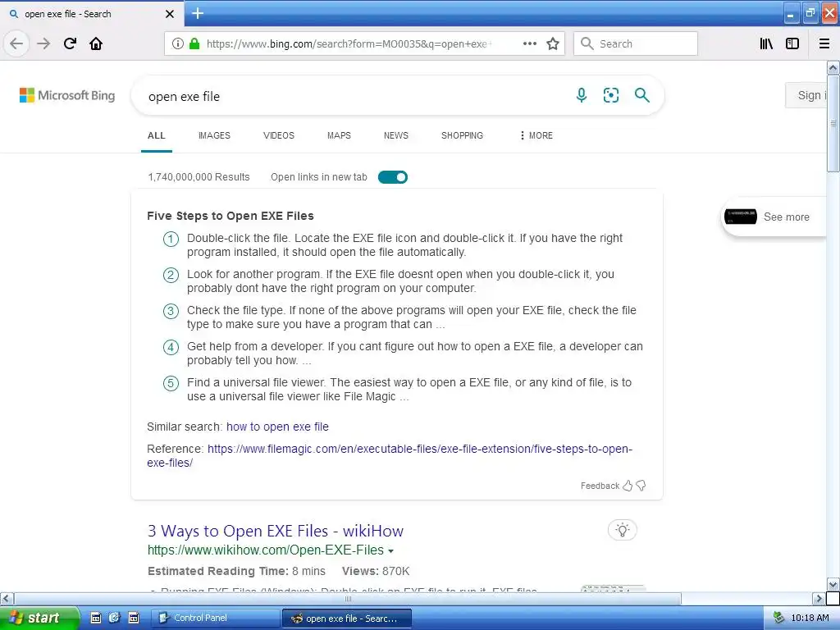Go back to previous page

(16, 43)
